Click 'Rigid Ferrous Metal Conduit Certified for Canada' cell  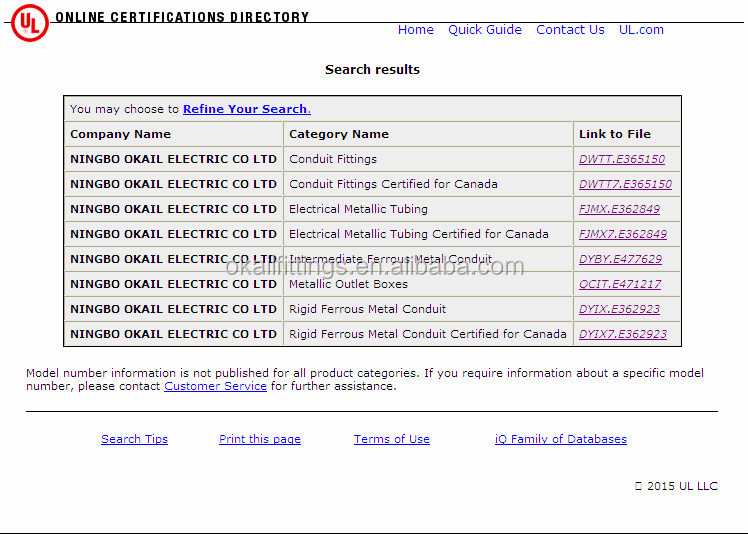click(x=428, y=334)
